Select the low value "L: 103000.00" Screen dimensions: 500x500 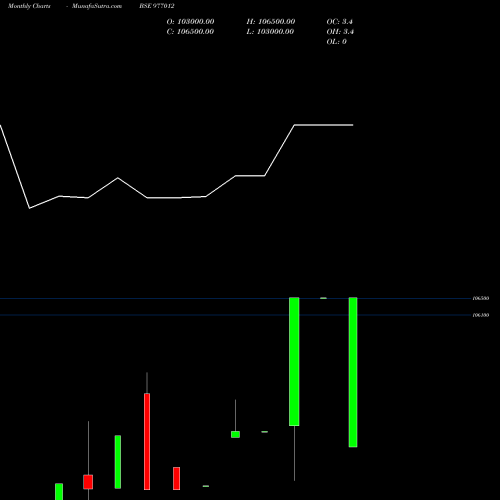pyautogui.click(x=270, y=32)
